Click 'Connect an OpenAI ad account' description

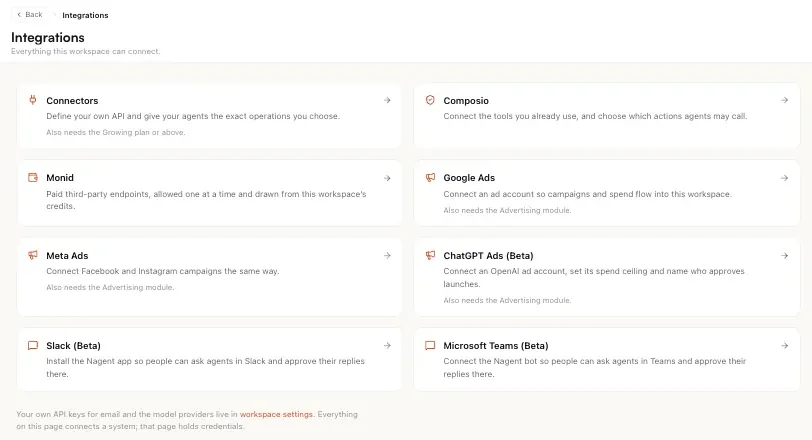tap(593, 277)
